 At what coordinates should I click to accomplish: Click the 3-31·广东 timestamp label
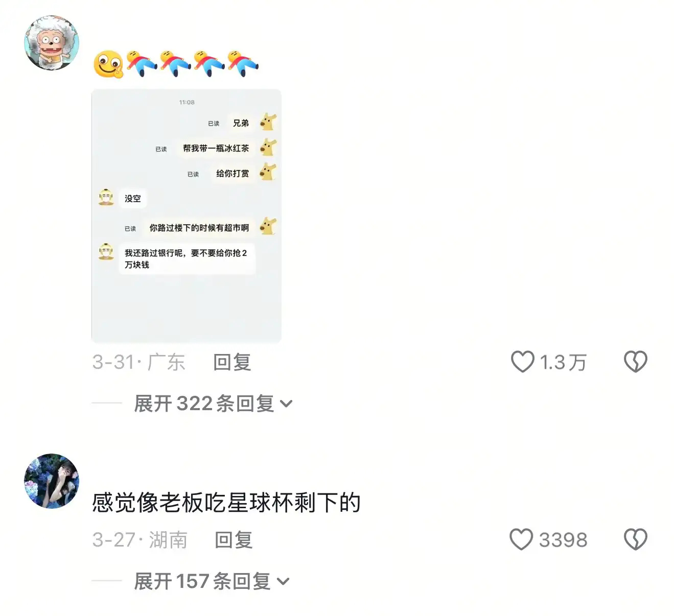click(138, 362)
